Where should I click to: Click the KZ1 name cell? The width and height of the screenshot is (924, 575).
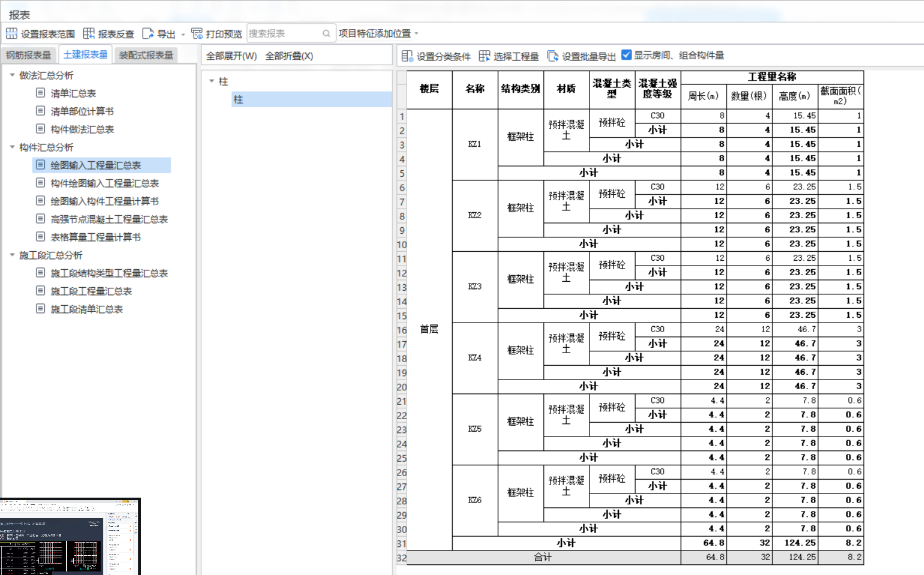click(x=475, y=144)
